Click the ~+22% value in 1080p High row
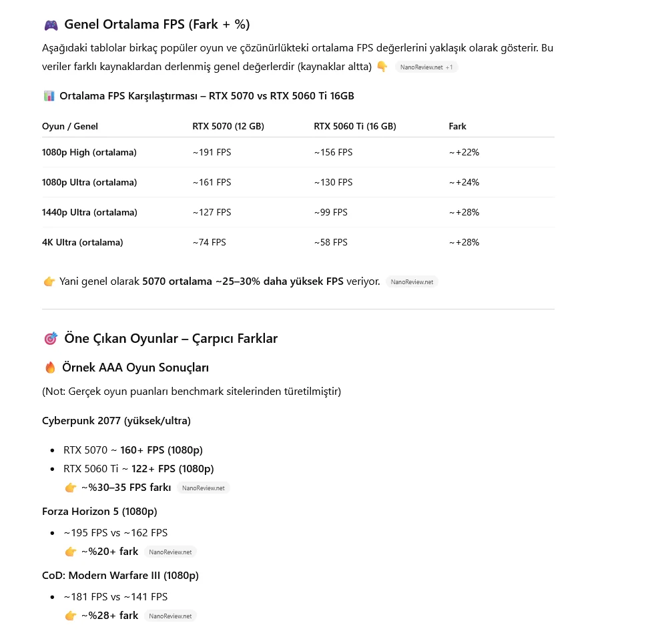This screenshot has width=672, height=643. coord(464,152)
